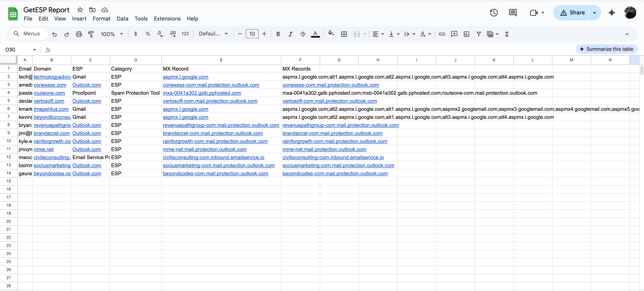Open the zoom 100% dropdown

click(112, 34)
